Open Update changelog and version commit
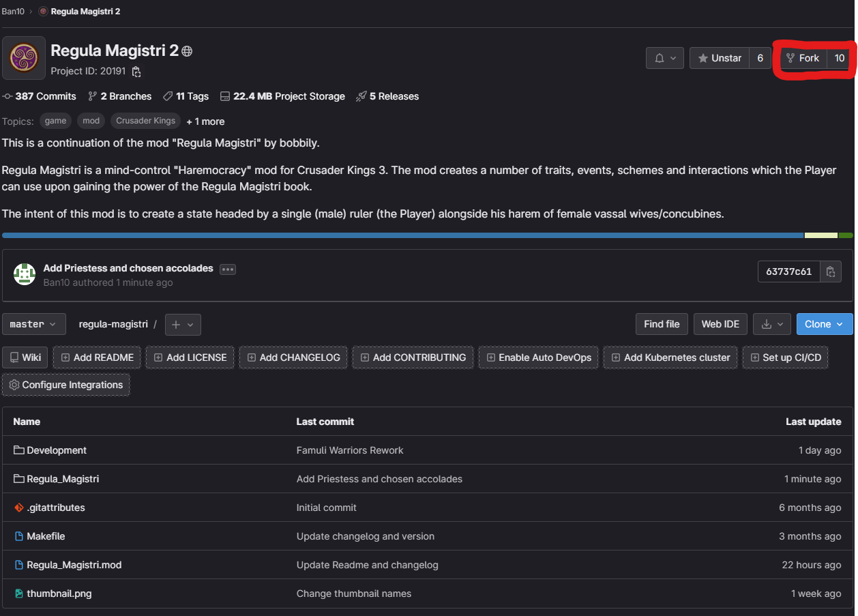Viewport: 858px width, 616px height. [366, 536]
